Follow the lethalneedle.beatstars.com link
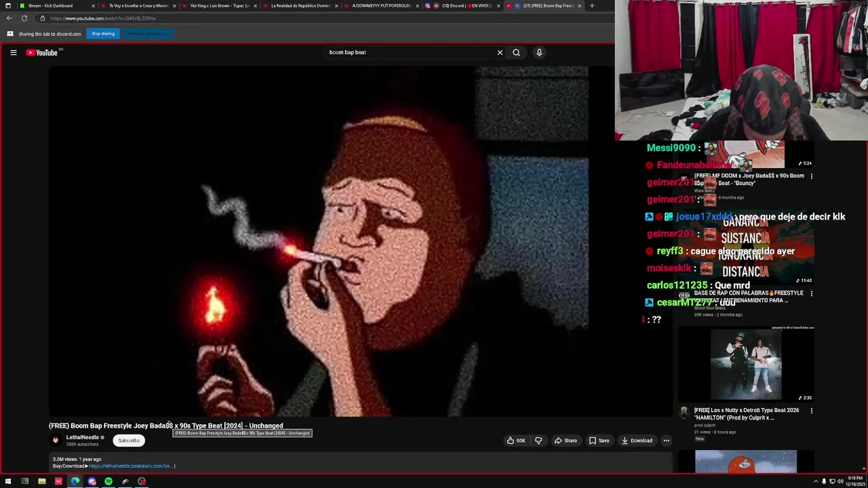This screenshot has width=868, height=488. click(130, 466)
